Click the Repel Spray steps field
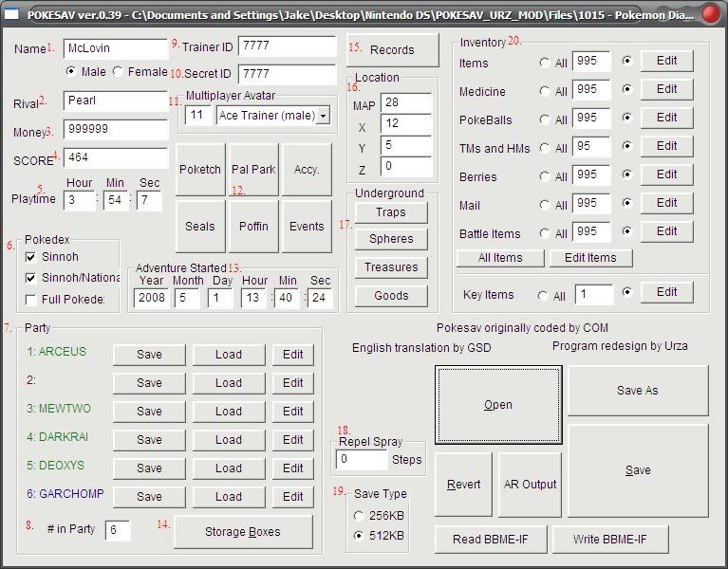The image size is (728, 569). coord(362,460)
